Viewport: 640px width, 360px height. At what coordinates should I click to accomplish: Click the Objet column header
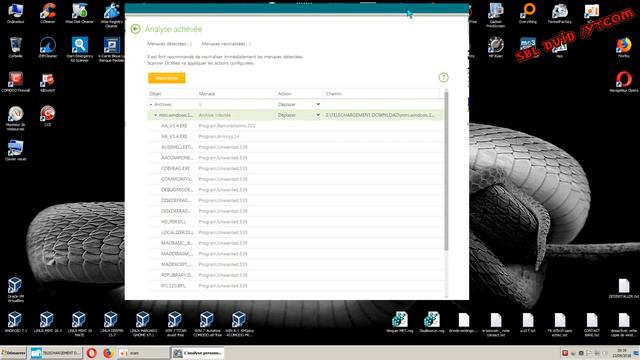(x=156, y=94)
